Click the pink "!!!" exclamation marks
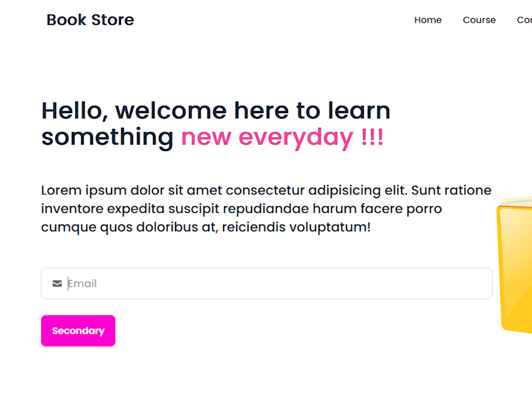Viewport: 532px width, 399px height. tap(372, 137)
